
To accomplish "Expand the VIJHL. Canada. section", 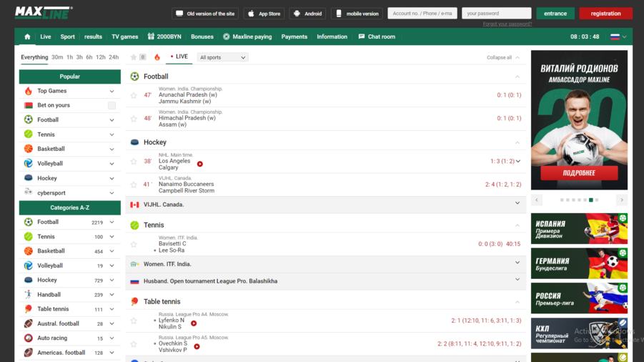I will point(517,204).
